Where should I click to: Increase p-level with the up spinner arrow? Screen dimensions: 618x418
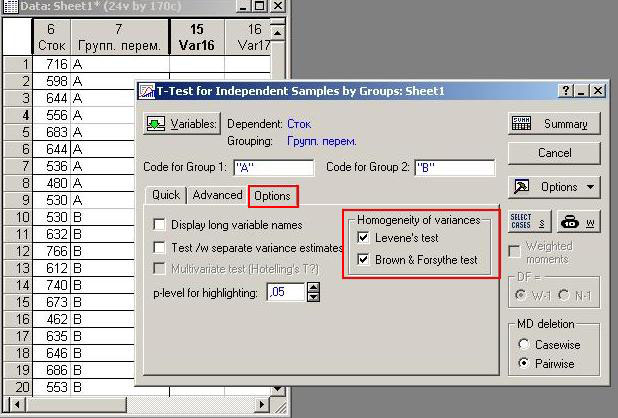point(313,287)
